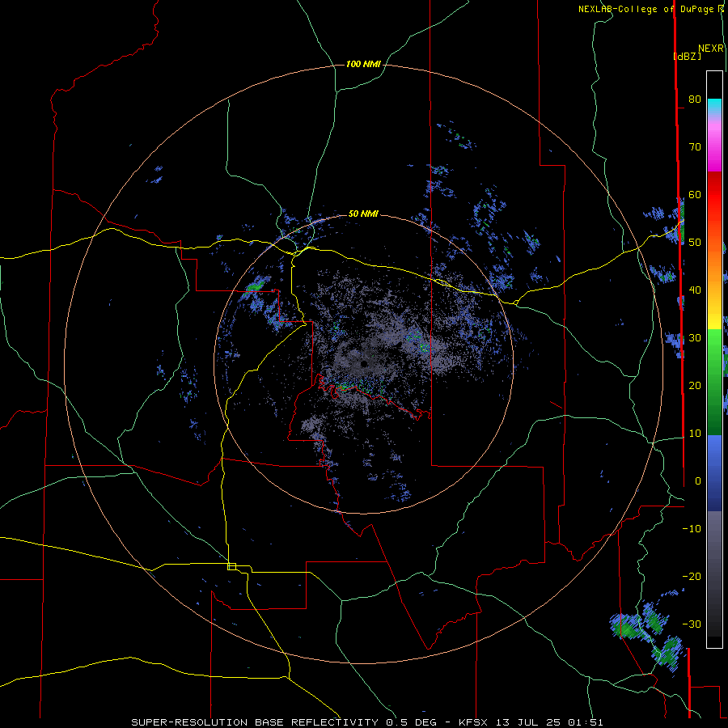The width and height of the screenshot is (728, 728).
Task: Click the black radar site dot at center
Action: (363, 363)
